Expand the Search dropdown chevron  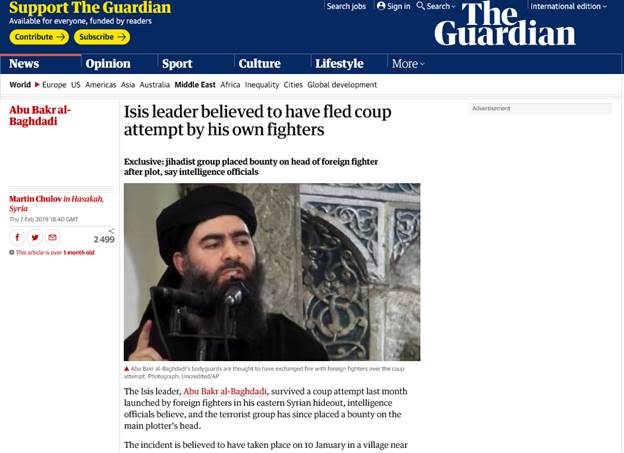453,6
